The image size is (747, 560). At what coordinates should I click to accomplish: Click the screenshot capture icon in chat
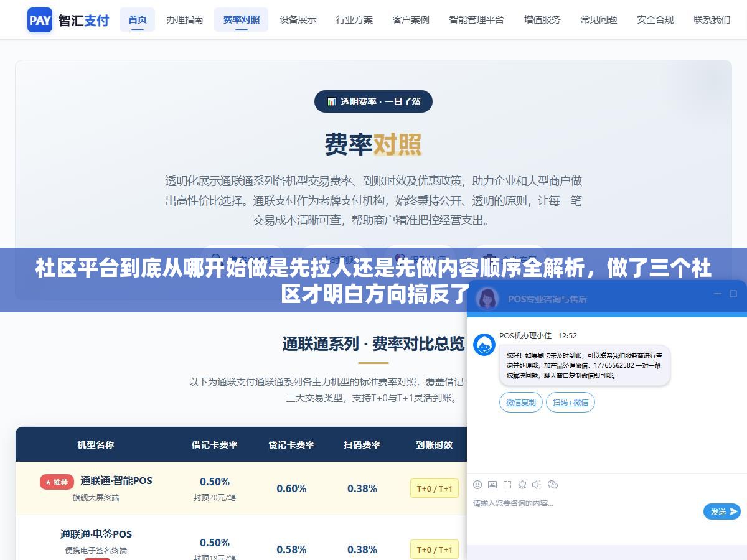point(507,484)
